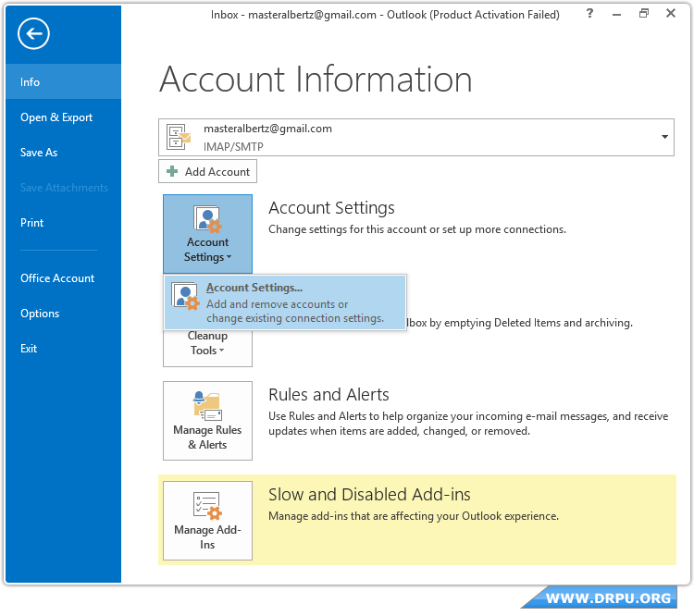This screenshot has width=694, height=616.
Task: Click the Help question mark icon
Action: 589,13
